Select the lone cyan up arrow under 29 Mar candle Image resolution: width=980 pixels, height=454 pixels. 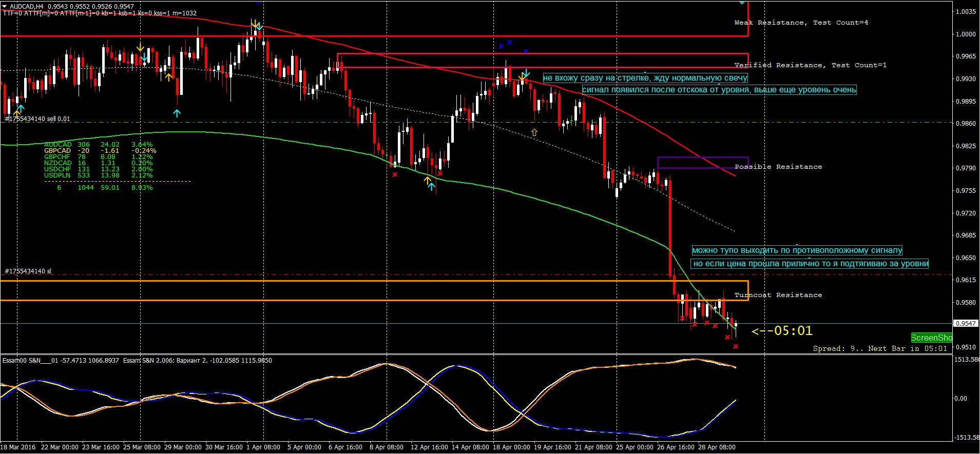(x=177, y=113)
